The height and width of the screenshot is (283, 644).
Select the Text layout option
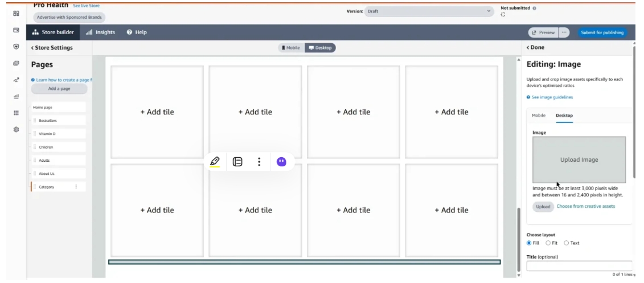click(x=571, y=243)
